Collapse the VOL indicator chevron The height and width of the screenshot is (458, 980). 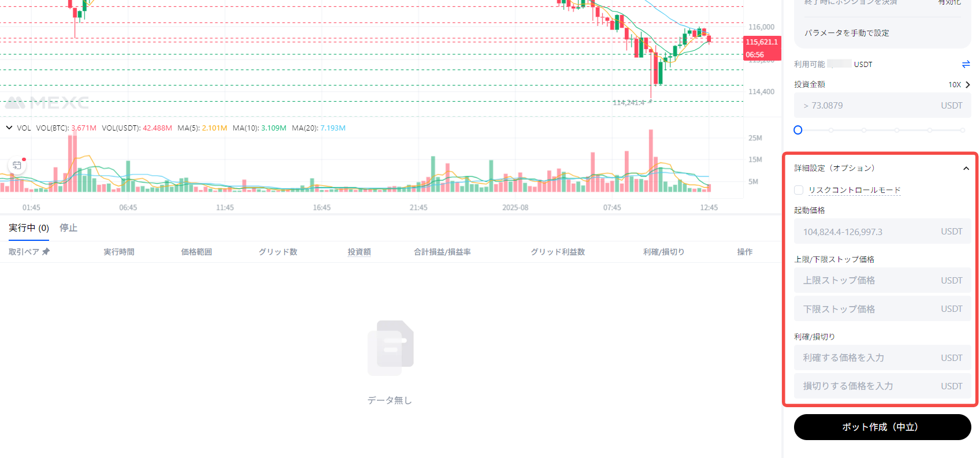point(9,128)
